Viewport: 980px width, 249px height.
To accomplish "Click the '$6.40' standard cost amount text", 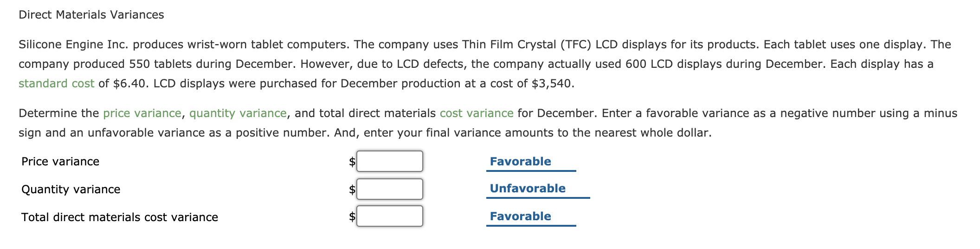I will (x=129, y=84).
